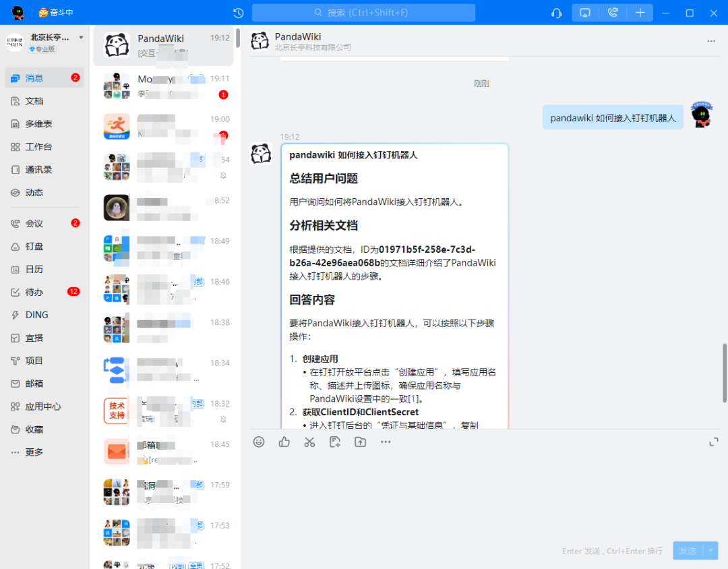The width and height of the screenshot is (728, 569).
Task: Click the plus create button
Action: [x=640, y=13]
